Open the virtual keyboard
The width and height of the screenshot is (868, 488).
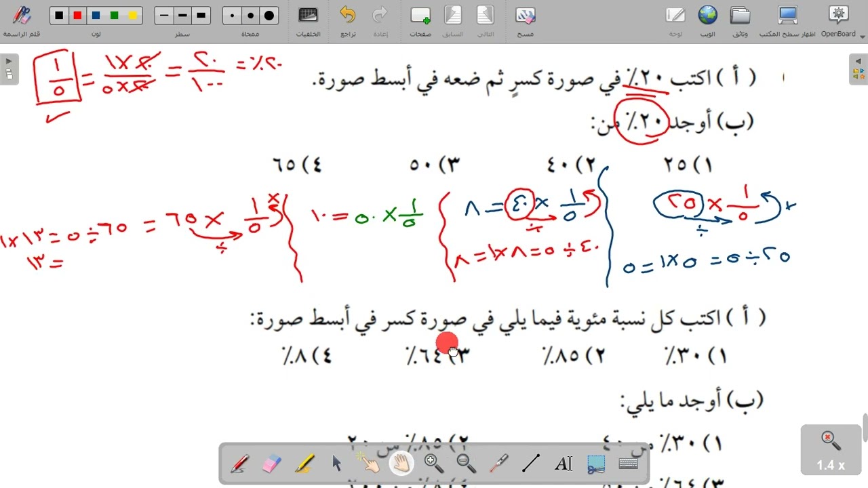pyautogui.click(x=629, y=464)
